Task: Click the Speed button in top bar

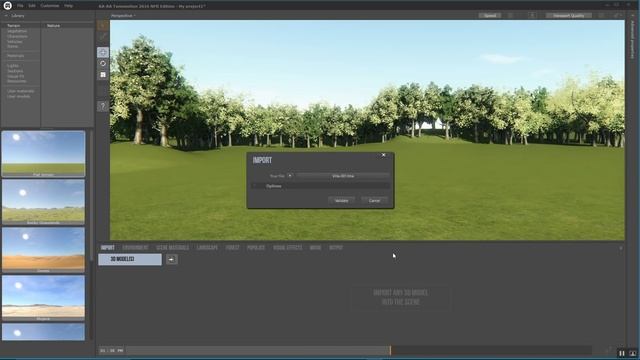Action: [x=490, y=16]
